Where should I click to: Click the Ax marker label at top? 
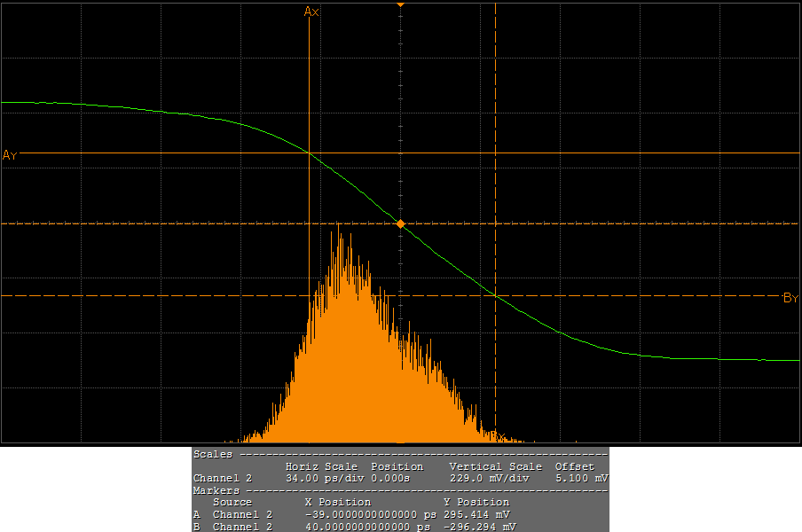311,12
